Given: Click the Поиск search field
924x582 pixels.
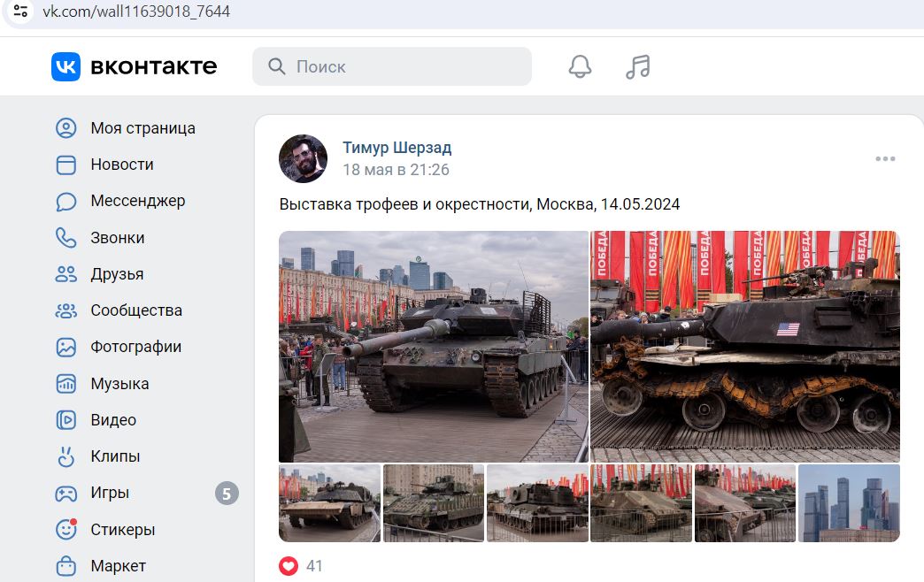Looking at the screenshot, I should pos(392,66).
